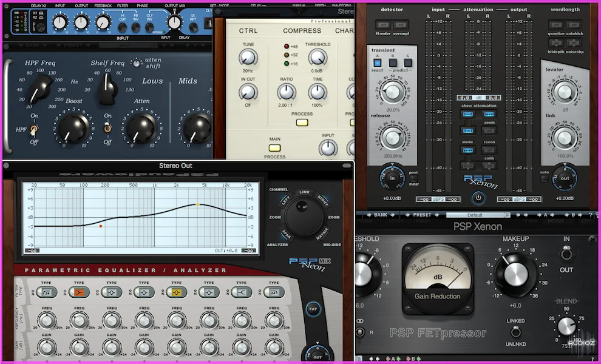Open the K-12 calibration selector
Screen dimensions: 601x364
click(x=468, y=166)
